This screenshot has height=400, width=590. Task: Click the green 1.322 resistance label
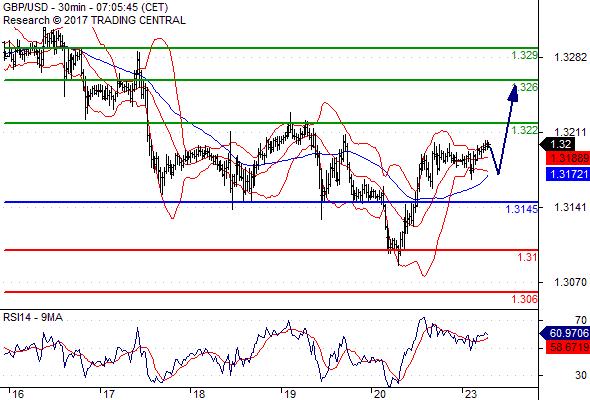coord(524,130)
